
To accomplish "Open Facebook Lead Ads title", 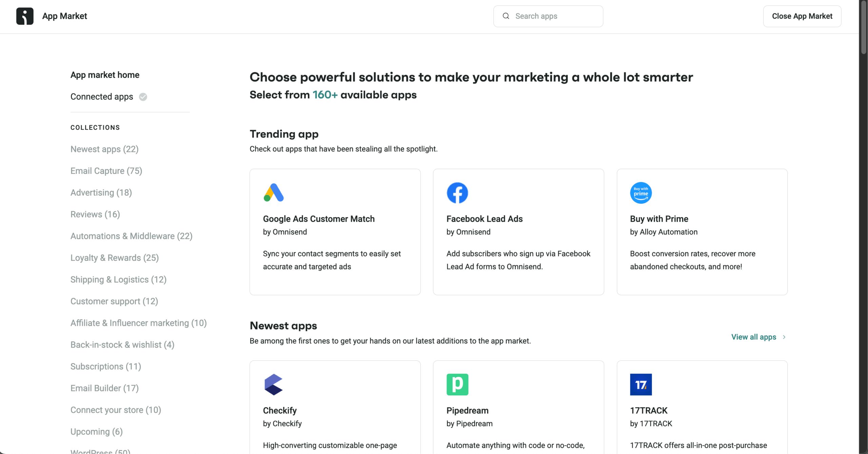I will [x=485, y=219].
